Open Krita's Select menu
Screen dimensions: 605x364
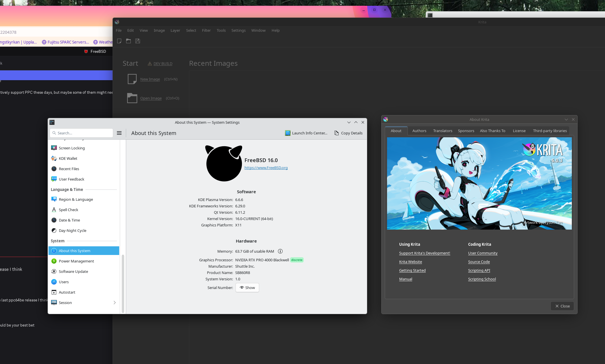pos(191,30)
